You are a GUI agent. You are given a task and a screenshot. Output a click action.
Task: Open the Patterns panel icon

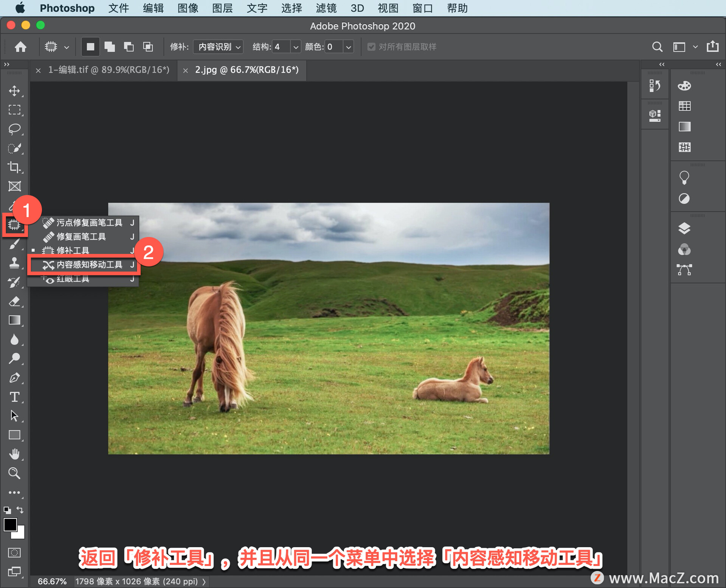click(x=684, y=147)
